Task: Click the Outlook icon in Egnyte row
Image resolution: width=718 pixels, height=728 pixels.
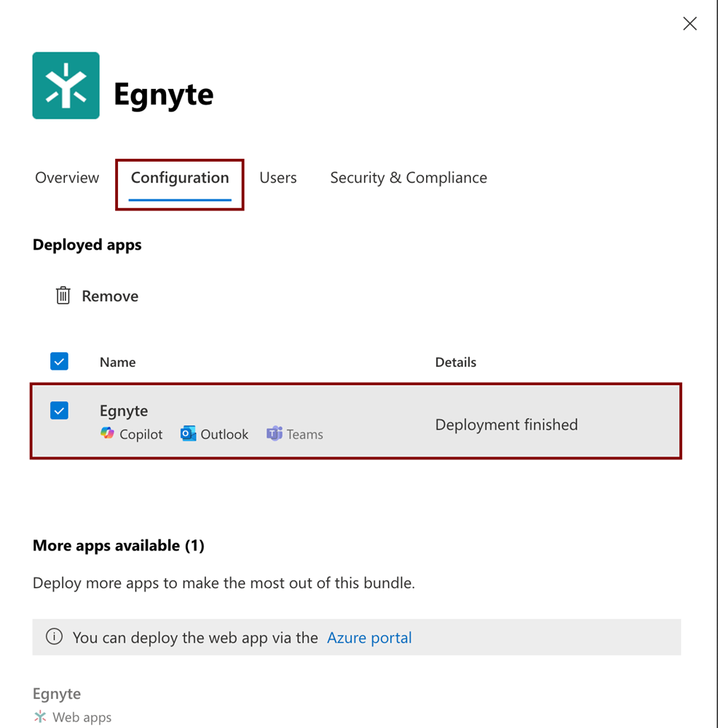Action: tap(189, 434)
